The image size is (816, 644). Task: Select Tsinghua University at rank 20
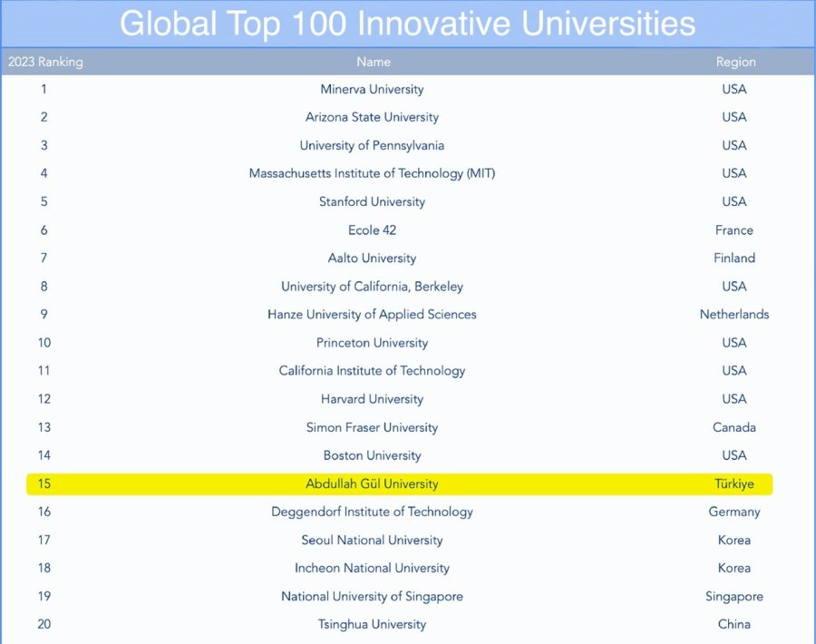[372, 624]
